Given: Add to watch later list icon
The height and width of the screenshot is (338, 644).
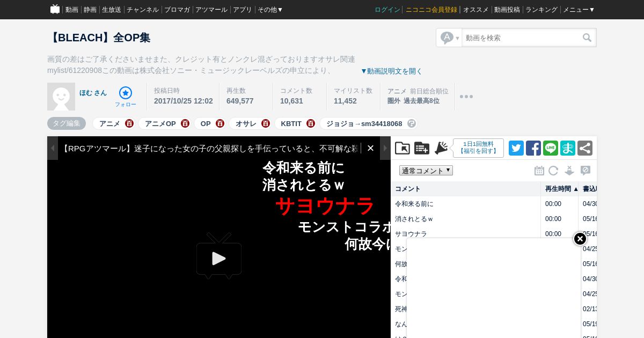Looking at the screenshot, I should (x=422, y=148).
